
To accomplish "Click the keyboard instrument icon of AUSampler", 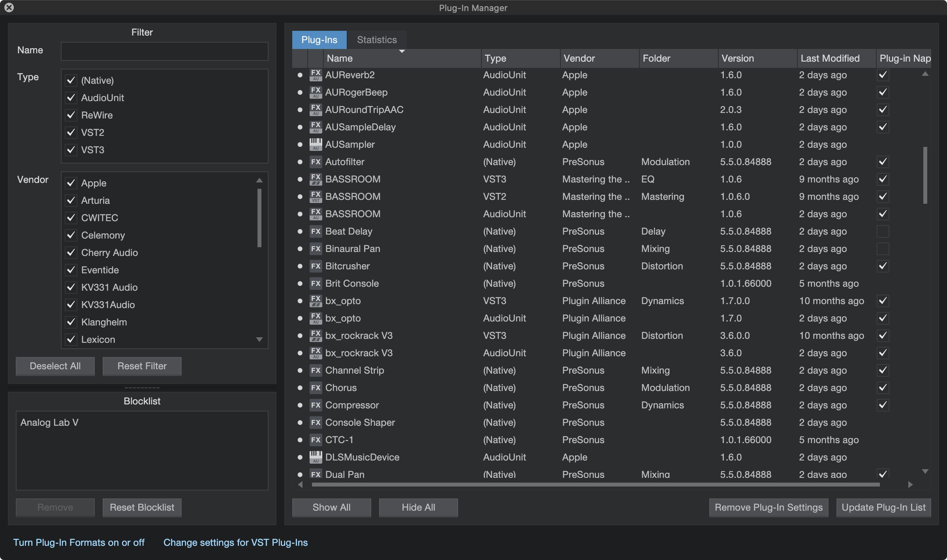I will tap(316, 145).
